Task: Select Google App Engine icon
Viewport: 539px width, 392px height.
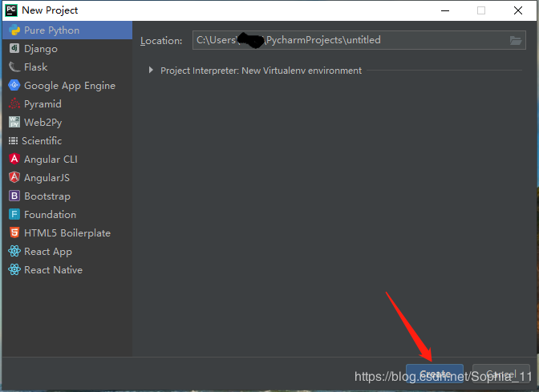Action: pos(14,85)
